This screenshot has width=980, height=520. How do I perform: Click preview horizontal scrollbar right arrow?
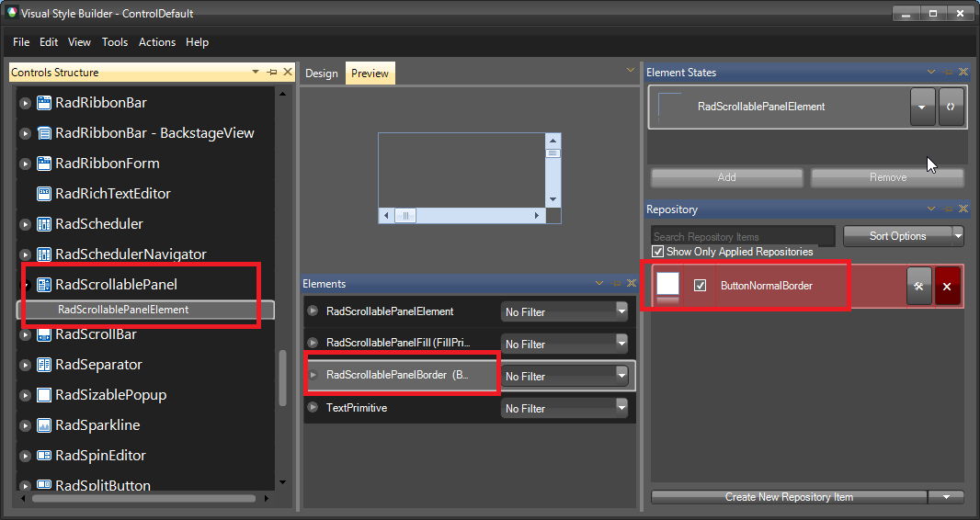pyautogui.click(x=536, y=216)
